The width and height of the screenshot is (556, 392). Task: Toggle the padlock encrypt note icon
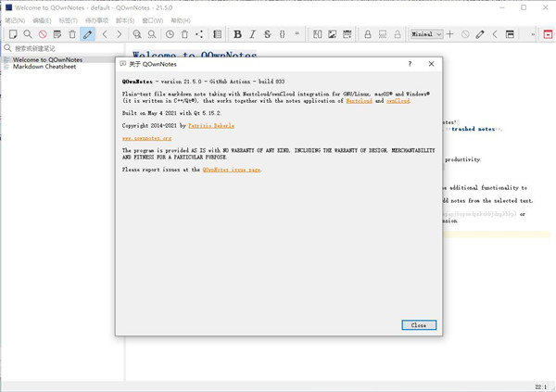pyautogui.click(x=368, y=34)
